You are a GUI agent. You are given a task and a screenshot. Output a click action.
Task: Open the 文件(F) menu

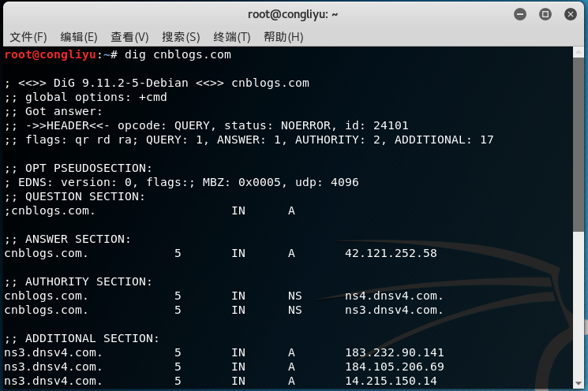pos(28,37)
